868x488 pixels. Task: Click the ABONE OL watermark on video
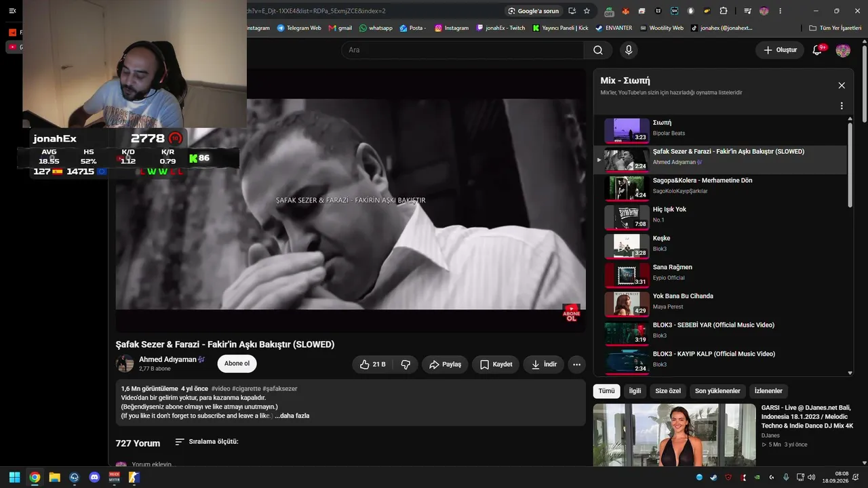pos(571,312)
